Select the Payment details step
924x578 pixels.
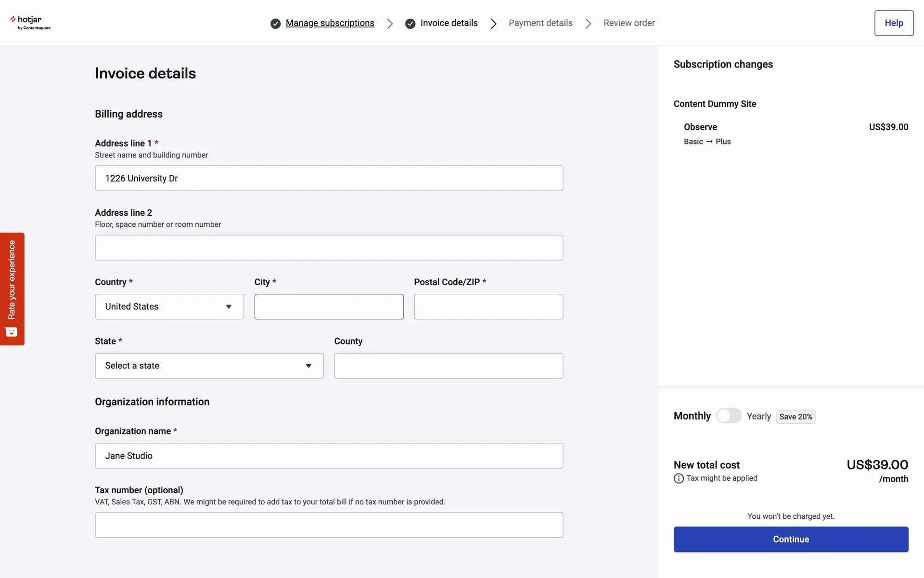pyautogui.click(x=540, y=23)
